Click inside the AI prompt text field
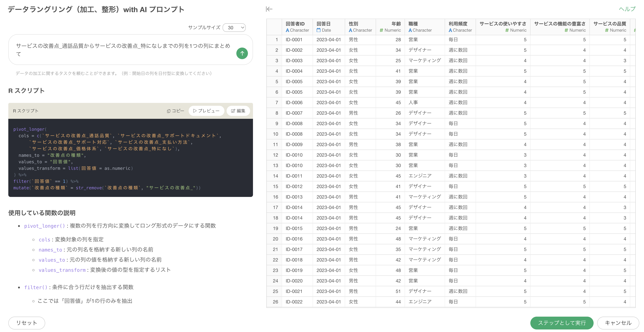This screenshot has height=332, width=644. click(123, 50)
